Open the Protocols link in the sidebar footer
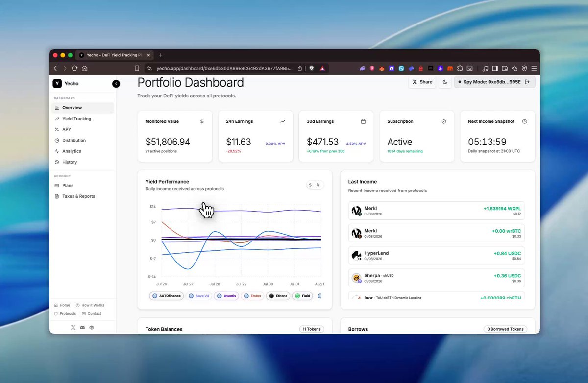588x383 pixels. (65, 314)
